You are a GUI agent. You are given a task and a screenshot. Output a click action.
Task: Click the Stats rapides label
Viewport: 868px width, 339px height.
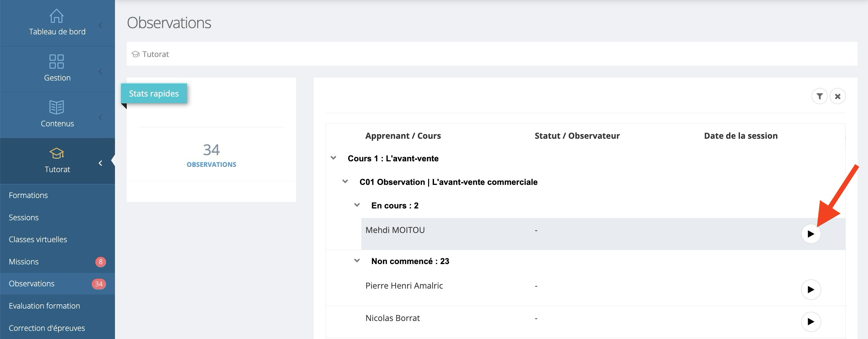154,94
